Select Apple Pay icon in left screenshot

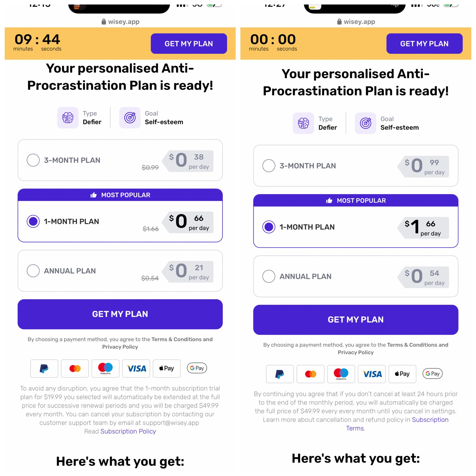(x=167, y=368)
